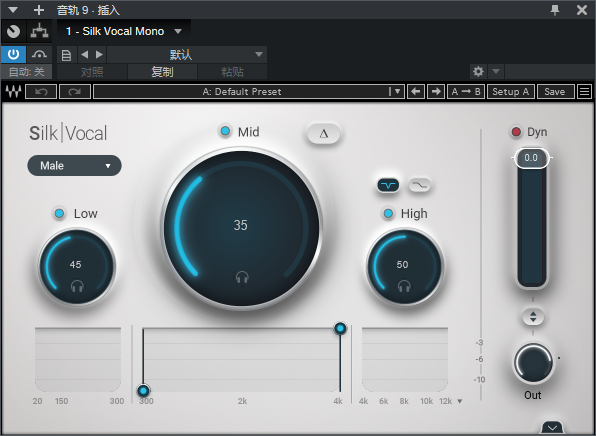The image size is (596, 436).
Task: Click the Mid knob value 35
Action: 241,225
